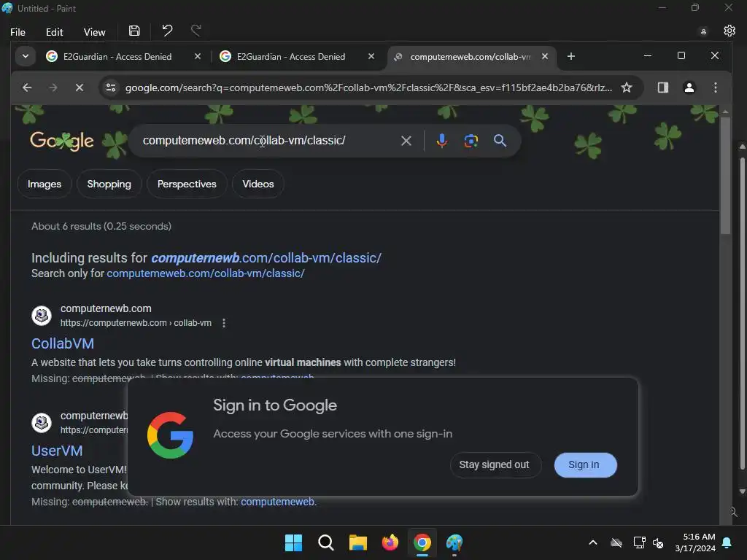View site information icon in address bar
The image size is (747, 560).
(111, 87)
